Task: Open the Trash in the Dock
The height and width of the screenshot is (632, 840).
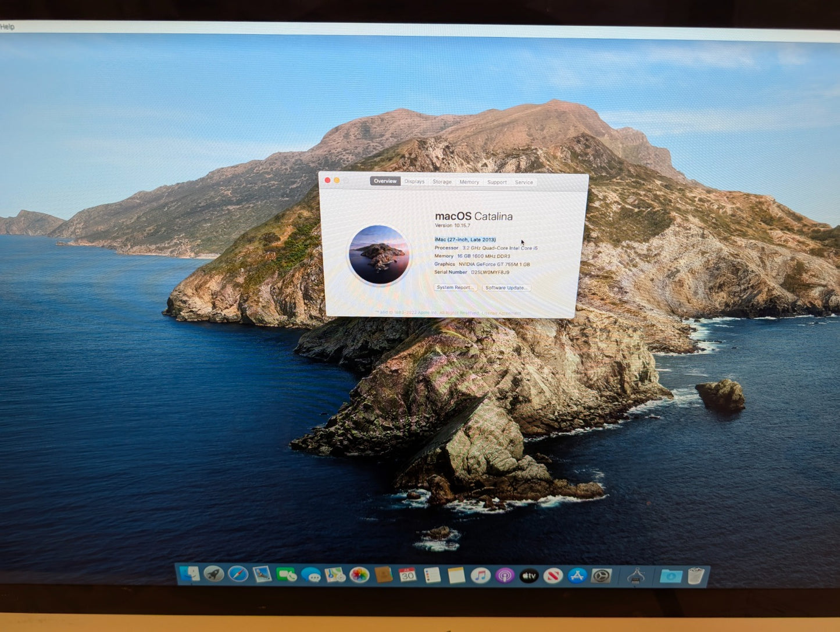Action: [x=696, y=576]
